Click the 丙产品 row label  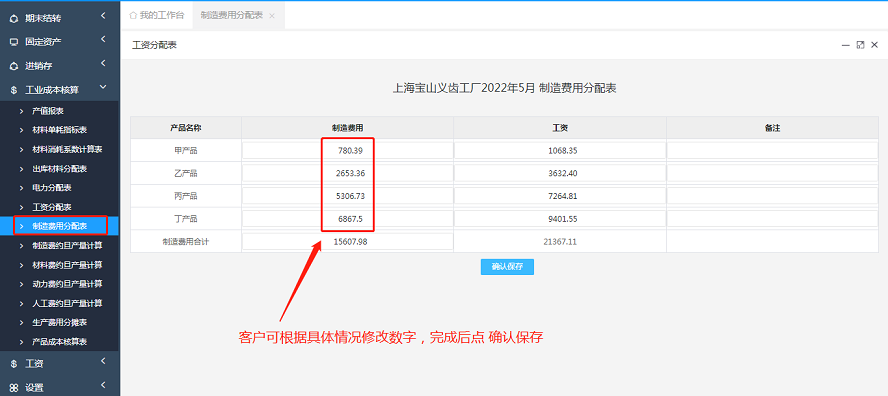tap(186, 196)
